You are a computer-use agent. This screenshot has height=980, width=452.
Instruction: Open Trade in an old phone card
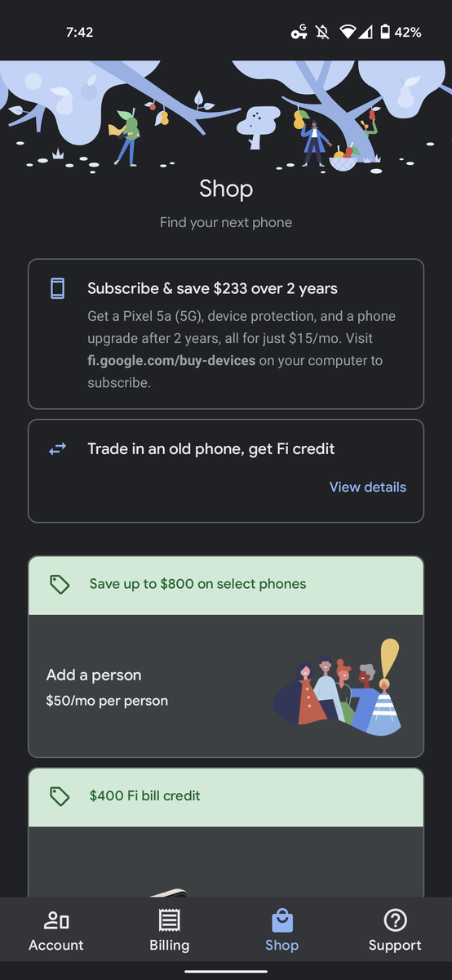(226, 470)
